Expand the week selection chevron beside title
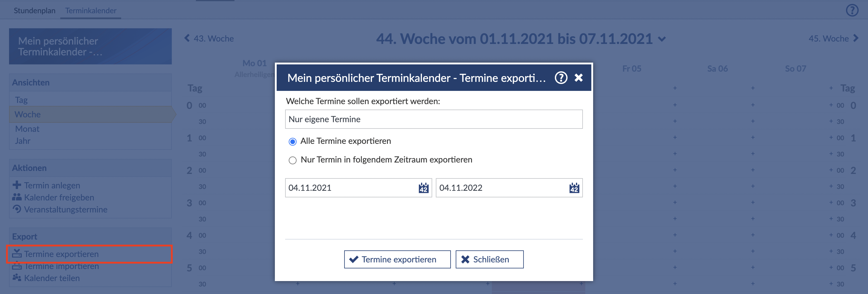The width and height of the screenshot is (868, 294). 662,39
